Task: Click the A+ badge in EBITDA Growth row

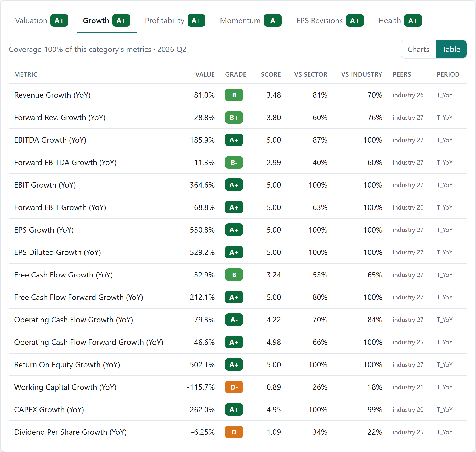Action: (234, 140)
